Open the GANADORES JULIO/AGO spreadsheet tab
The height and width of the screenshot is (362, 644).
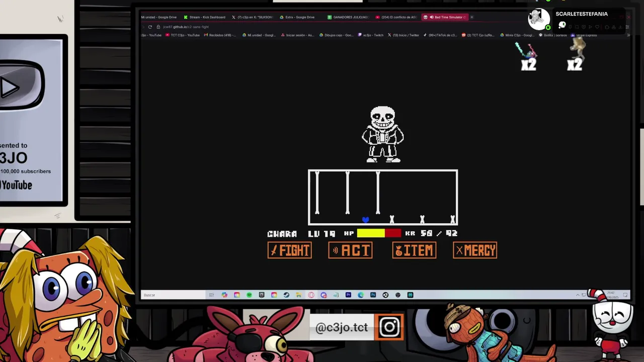(x=348, y=17)
